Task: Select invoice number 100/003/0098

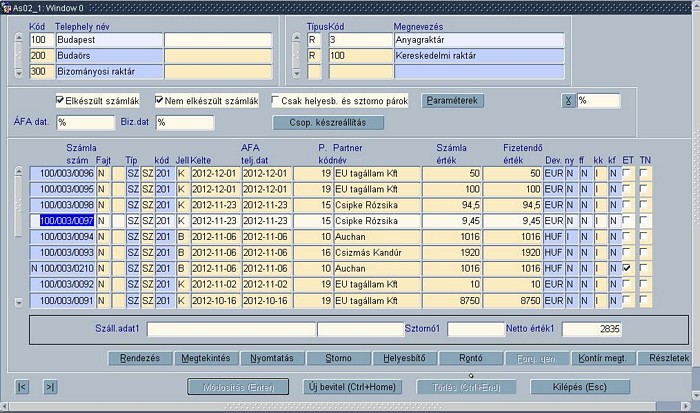Action: (x=62, y=205)
